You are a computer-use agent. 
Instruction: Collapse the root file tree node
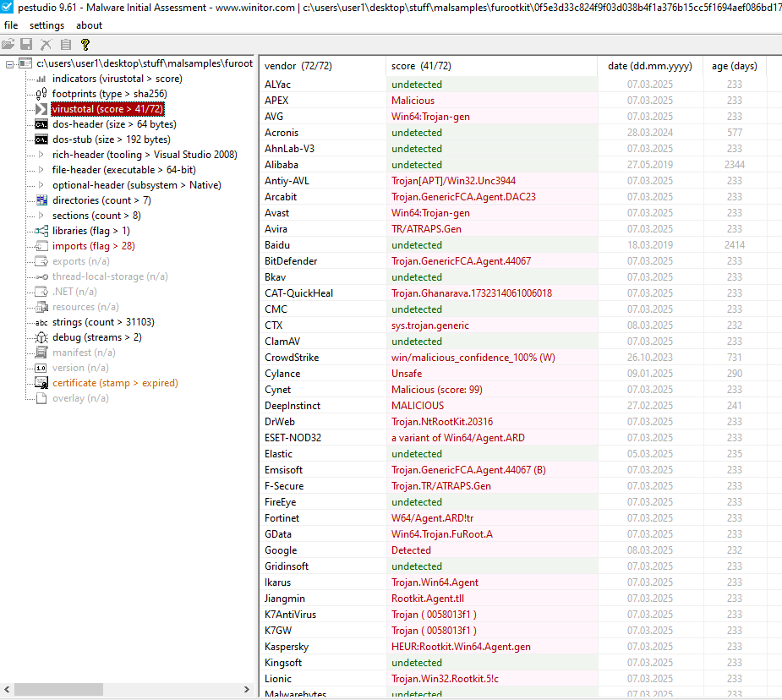tap(9, 63)
